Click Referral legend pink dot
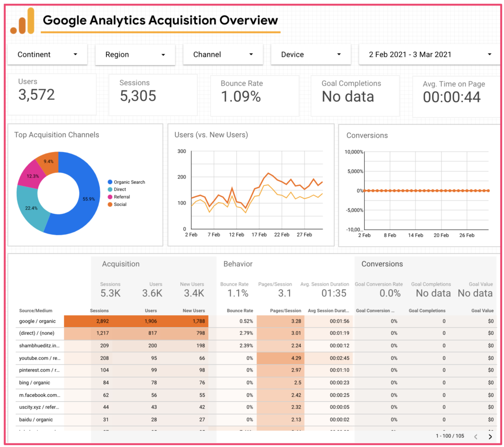This screenshot has height=447, width=504. 110,197
